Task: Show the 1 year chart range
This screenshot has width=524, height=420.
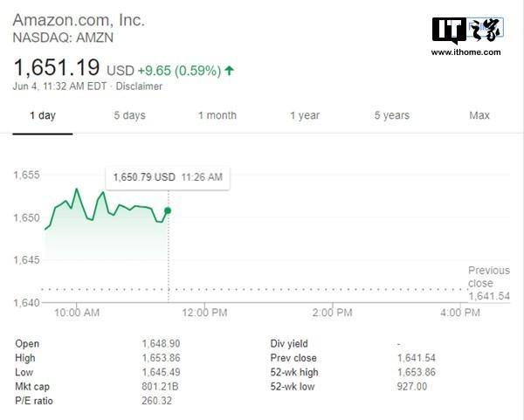Action: 305,115
